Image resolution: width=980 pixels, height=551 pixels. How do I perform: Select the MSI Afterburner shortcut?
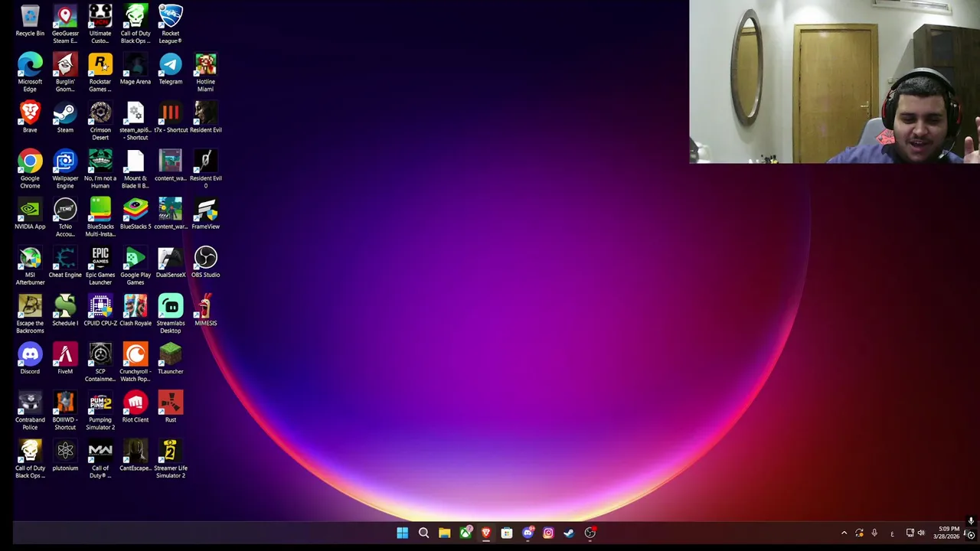coord(30,265)
